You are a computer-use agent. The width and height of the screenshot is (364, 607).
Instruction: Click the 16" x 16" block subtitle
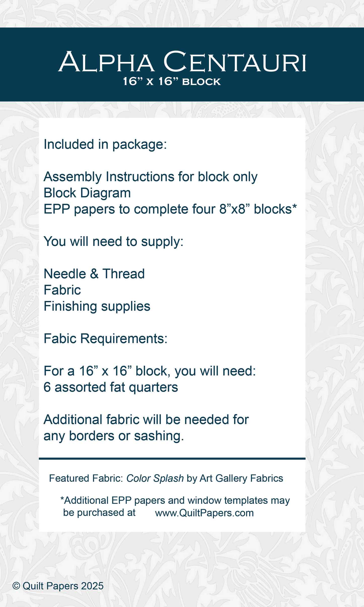[x=172, y=82]
